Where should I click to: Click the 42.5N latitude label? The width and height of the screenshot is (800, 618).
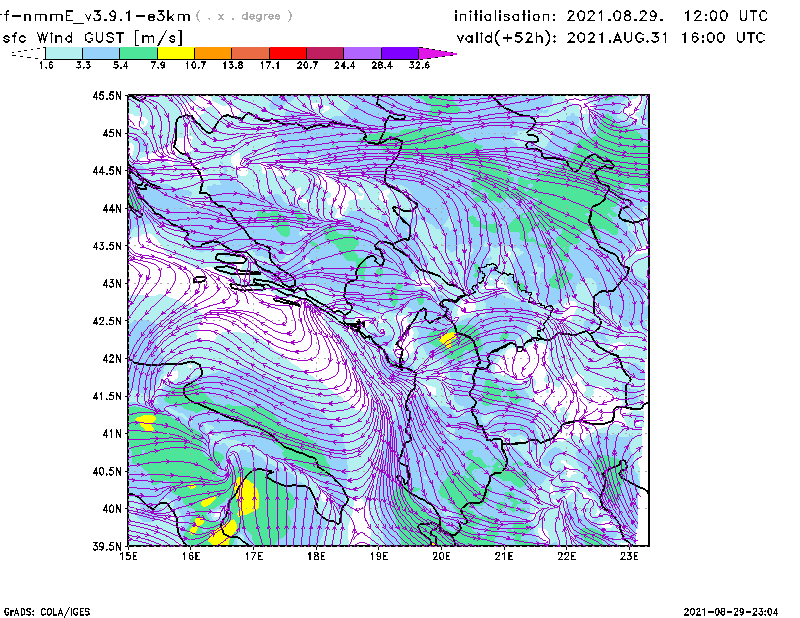click(108, 321)
